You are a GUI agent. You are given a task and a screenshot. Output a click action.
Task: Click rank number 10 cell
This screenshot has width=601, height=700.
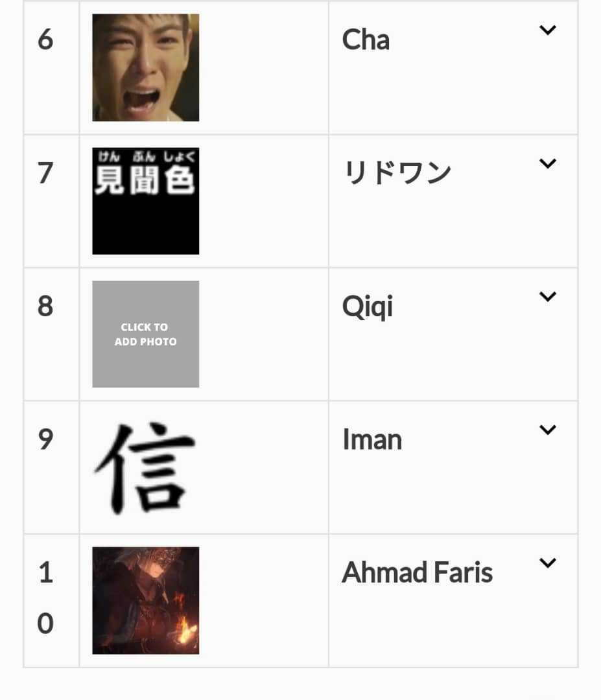pos(51,600)
